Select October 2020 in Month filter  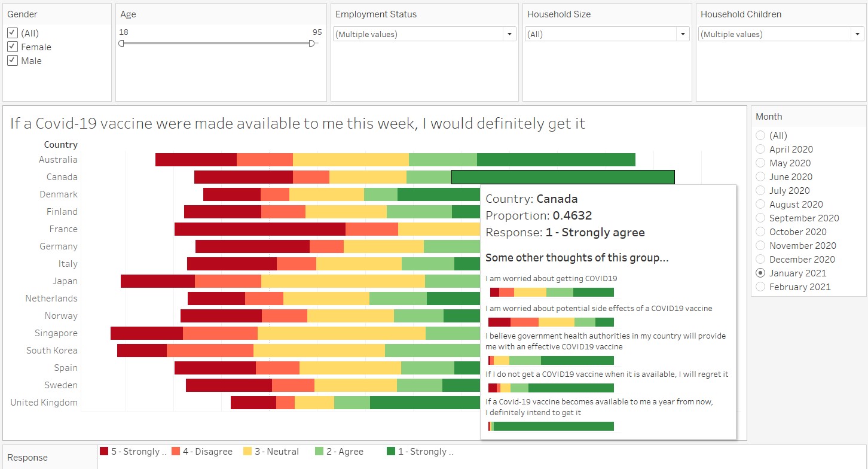pyautogui.click(x=761, y=232)
